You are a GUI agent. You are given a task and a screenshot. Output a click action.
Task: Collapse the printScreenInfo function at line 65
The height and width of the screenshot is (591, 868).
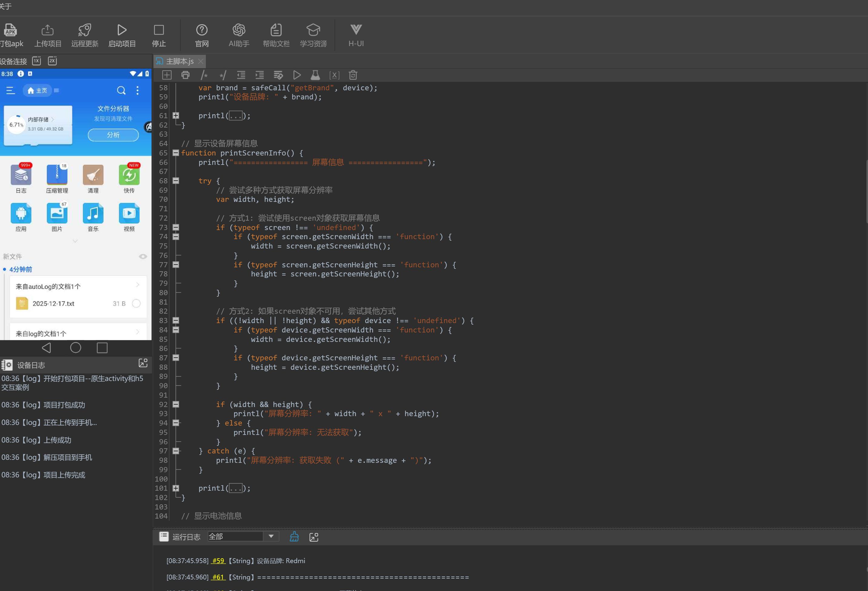pyautogui.click(x=175, y=153)
